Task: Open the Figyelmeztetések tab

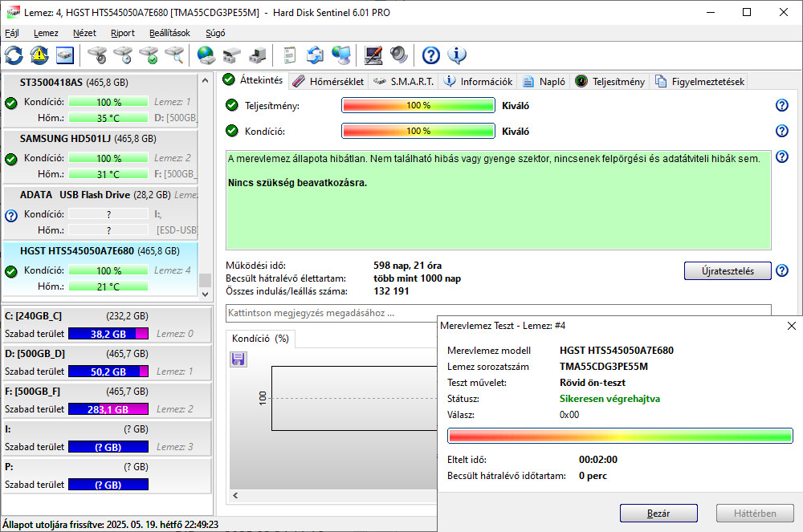Action: pos(700,81)
